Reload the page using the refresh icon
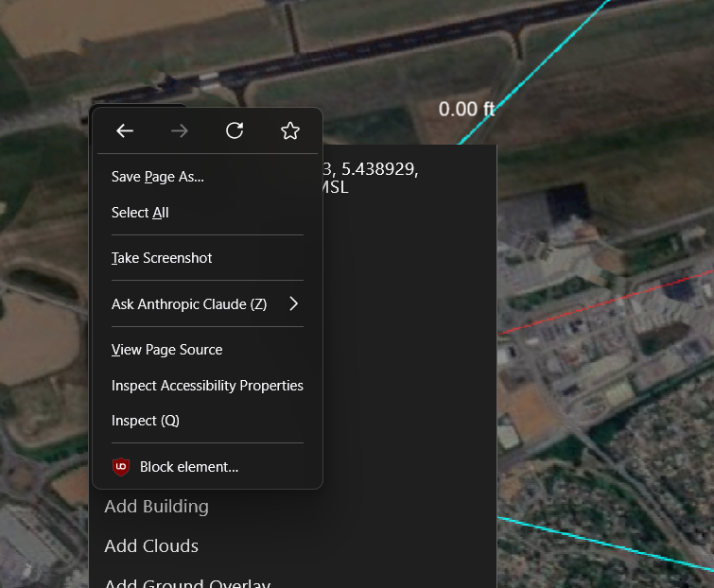This screenshot has height=588, width=714. (x=235, y=131)
